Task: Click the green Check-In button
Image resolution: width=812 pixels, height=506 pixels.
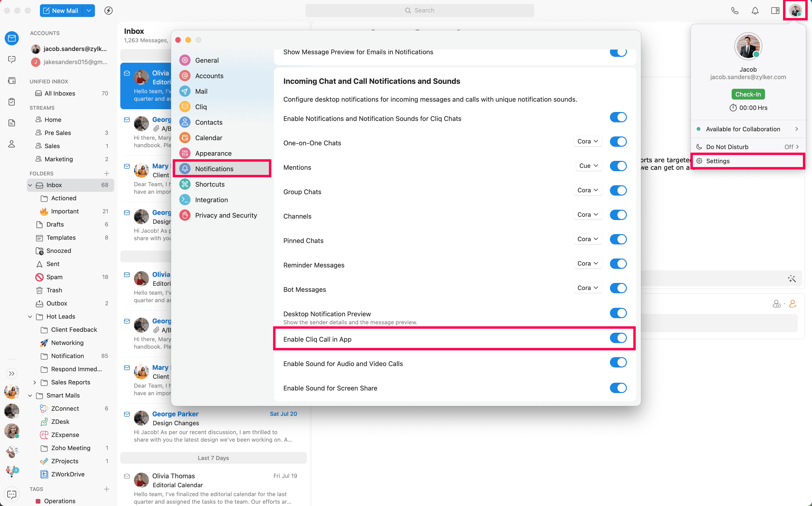Action: click(748, 94)
